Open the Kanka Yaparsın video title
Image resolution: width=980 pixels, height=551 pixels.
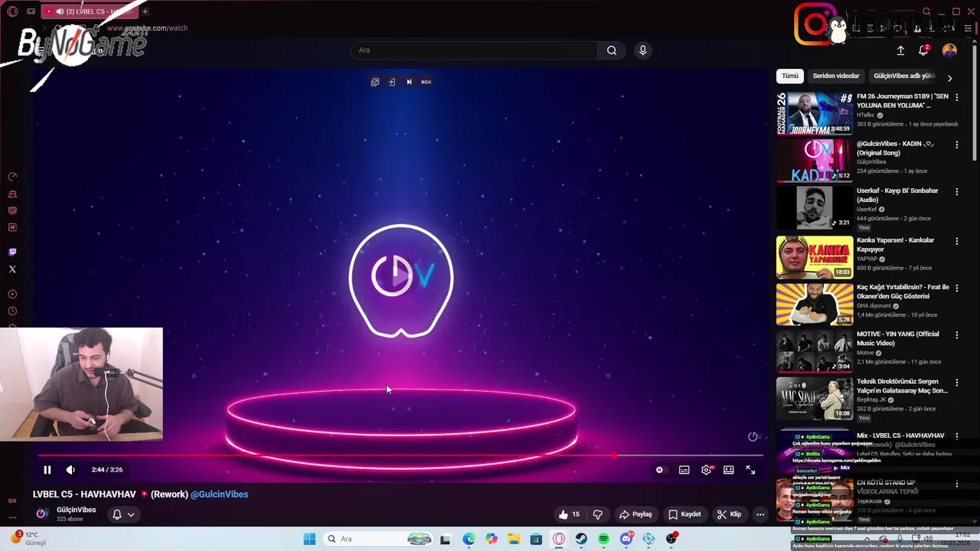point(895,245)
